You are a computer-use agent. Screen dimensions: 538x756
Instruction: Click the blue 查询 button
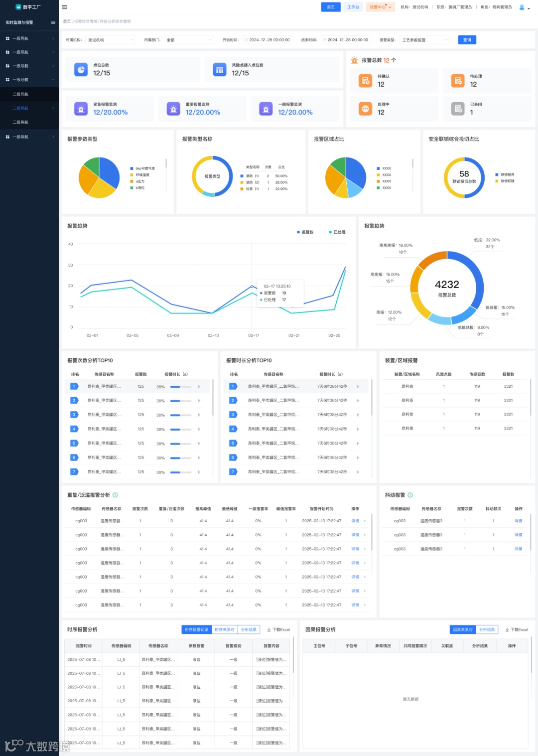tap(467, 40)
